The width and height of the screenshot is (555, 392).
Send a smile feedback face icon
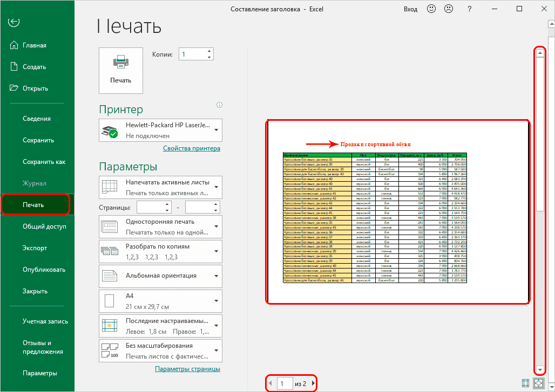pyautogui.click(x=431, y=9)
